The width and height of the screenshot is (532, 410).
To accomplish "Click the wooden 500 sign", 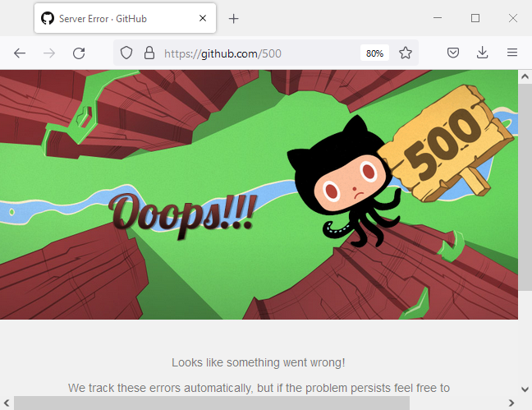I will click(x=446, y=143).
